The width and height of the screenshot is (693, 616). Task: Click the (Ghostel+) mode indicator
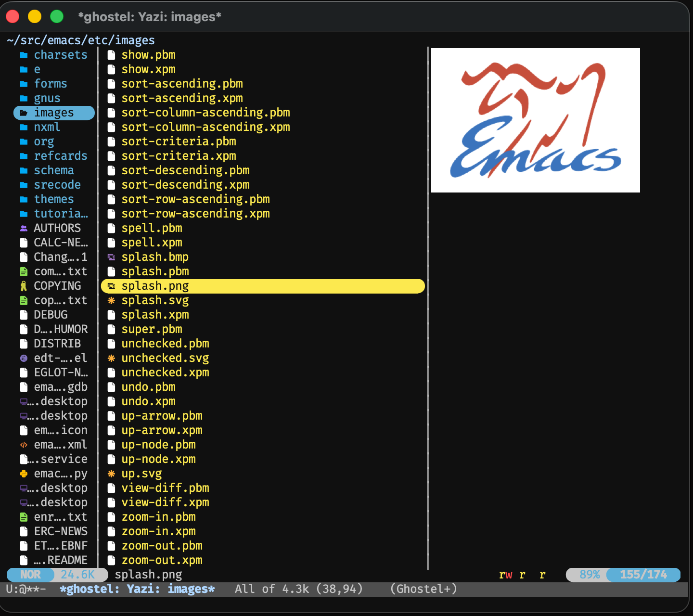(x=423, y=589)
